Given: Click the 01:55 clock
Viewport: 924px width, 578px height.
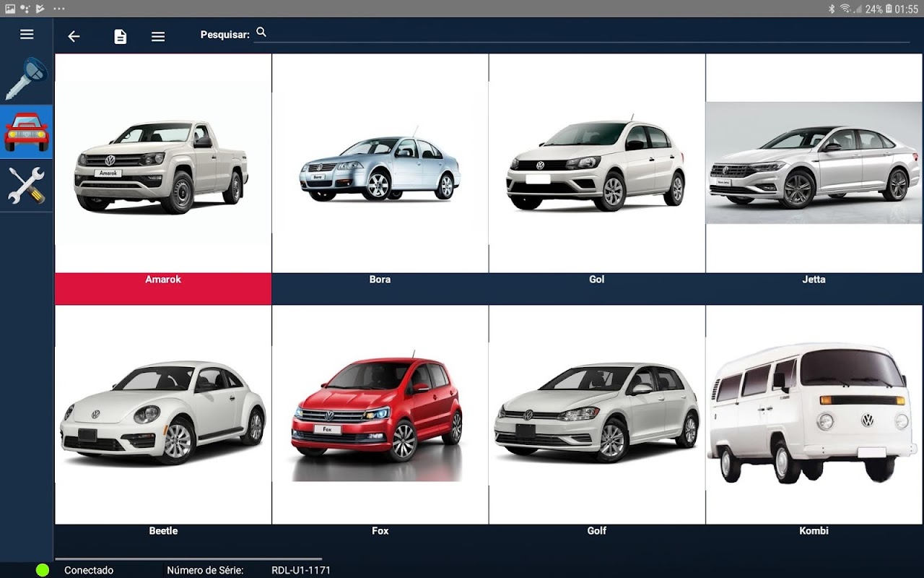Looking at the screenshot, I should (x=907, y=9).
